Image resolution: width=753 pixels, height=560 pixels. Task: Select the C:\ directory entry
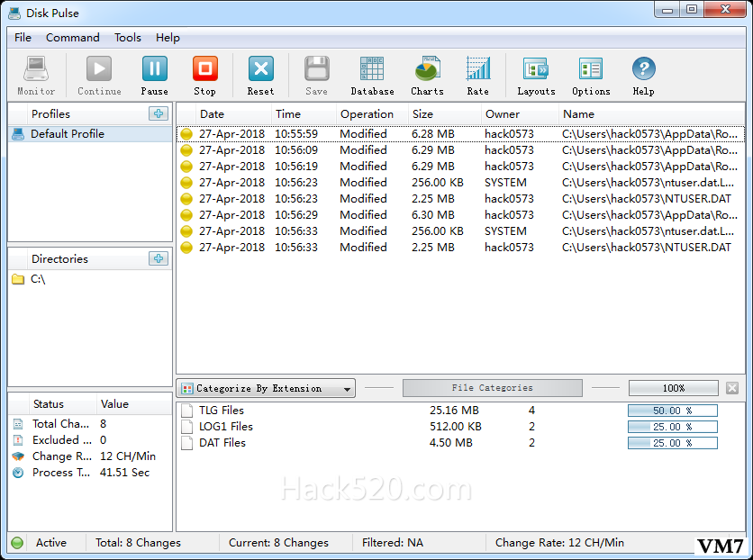pos(90,279)
